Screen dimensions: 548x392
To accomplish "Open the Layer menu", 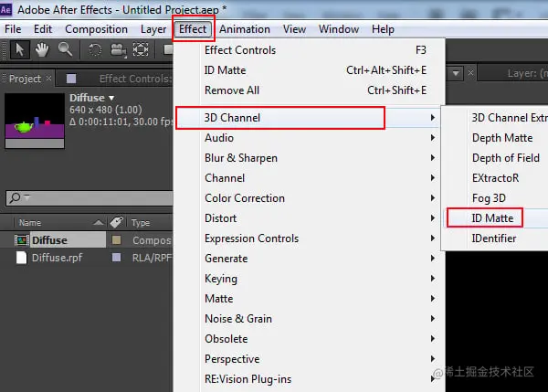I will [x=153, y=29].
